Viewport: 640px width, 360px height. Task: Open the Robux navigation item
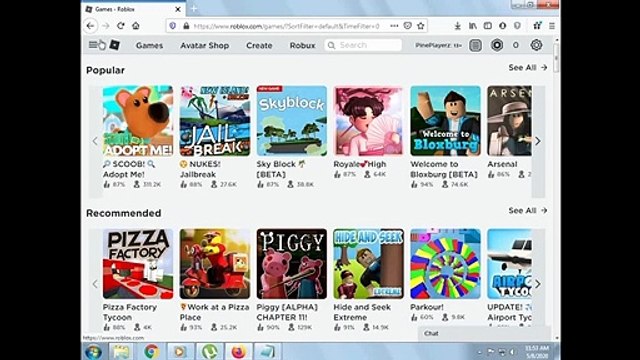302,45
